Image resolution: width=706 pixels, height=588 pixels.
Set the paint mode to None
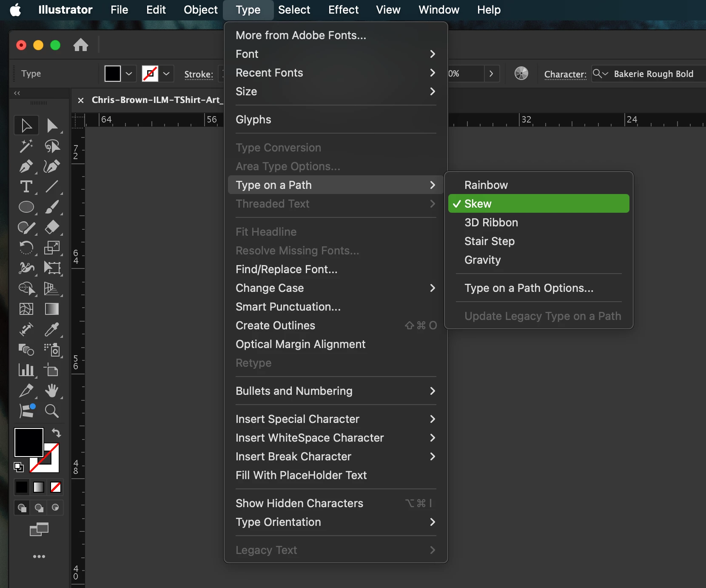(x=56, y=487)
